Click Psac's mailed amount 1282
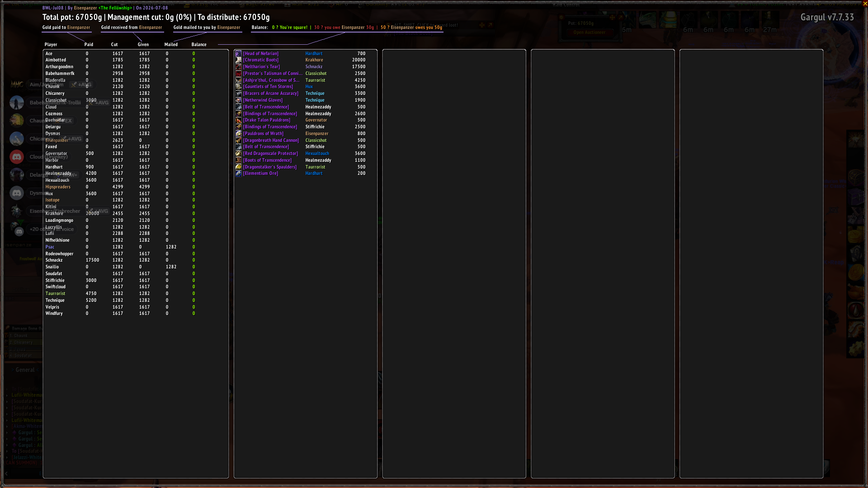This screenshot has height=488, width=868. tap(171, 247)
